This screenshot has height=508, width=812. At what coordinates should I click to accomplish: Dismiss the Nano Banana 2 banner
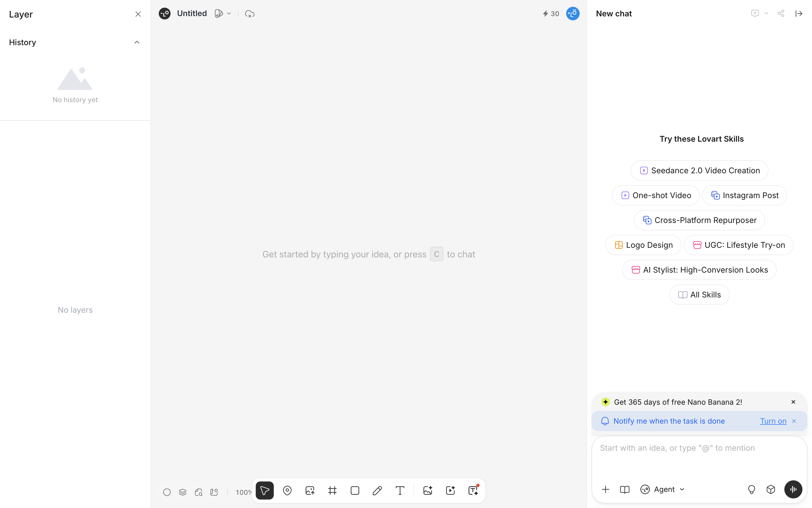point(794,402)
